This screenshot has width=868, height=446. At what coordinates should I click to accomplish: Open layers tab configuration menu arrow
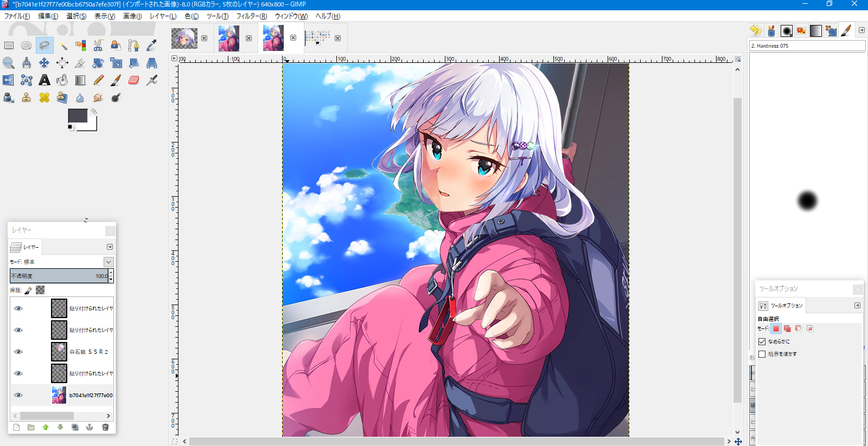point(110,247)
